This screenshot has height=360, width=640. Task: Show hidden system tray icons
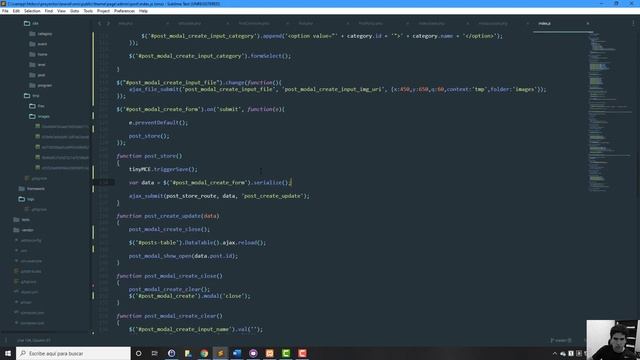point(554,353)
